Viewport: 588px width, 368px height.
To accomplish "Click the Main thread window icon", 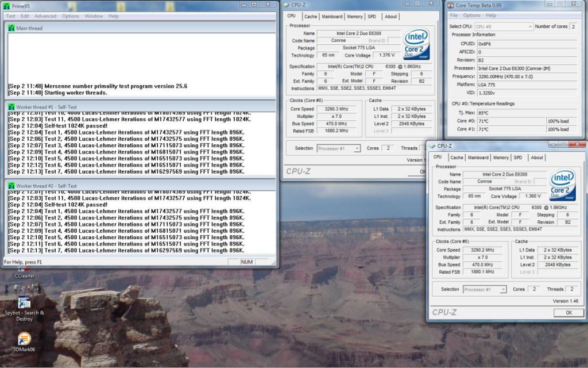I will point(11,28).
